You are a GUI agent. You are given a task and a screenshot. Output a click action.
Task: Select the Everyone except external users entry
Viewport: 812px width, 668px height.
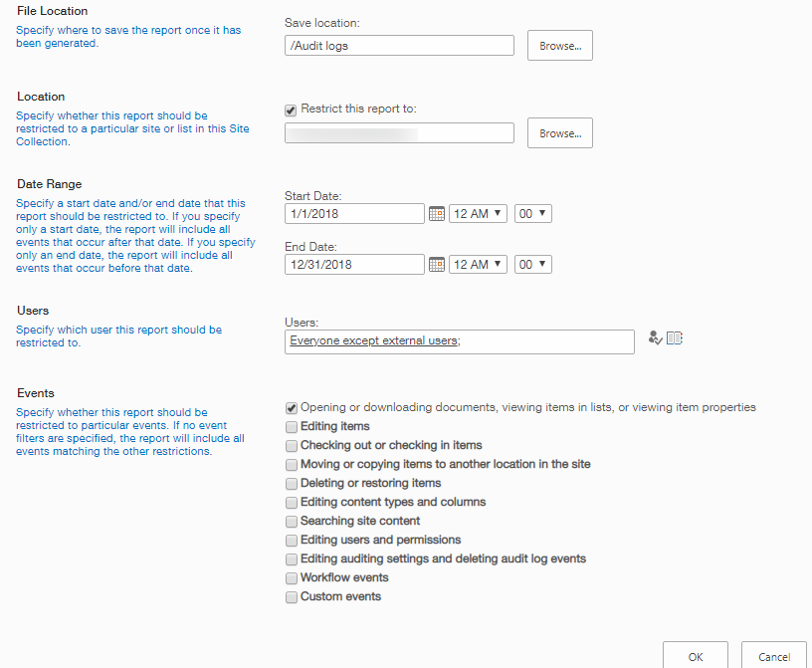point(374,340)
